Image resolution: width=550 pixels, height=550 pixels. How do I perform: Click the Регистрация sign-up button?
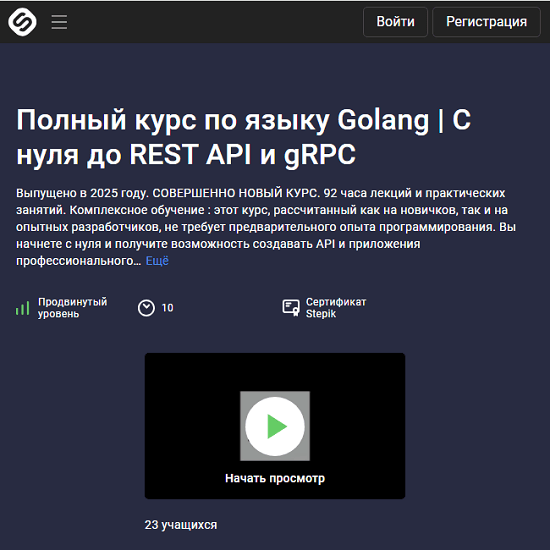coord(486,22)
